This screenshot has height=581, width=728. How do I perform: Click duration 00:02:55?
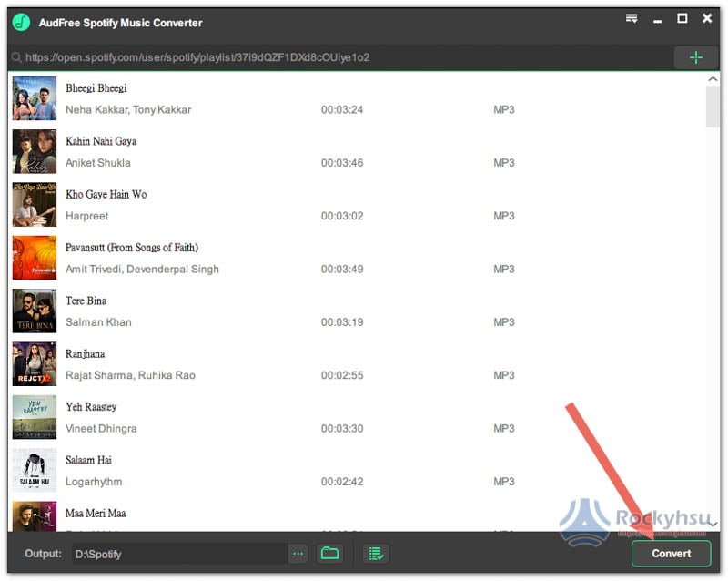point(342,375)
